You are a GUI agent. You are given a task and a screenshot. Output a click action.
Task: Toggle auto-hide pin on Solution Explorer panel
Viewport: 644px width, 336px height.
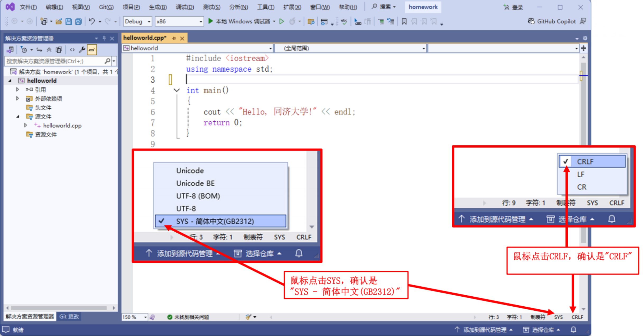(104, 38)
